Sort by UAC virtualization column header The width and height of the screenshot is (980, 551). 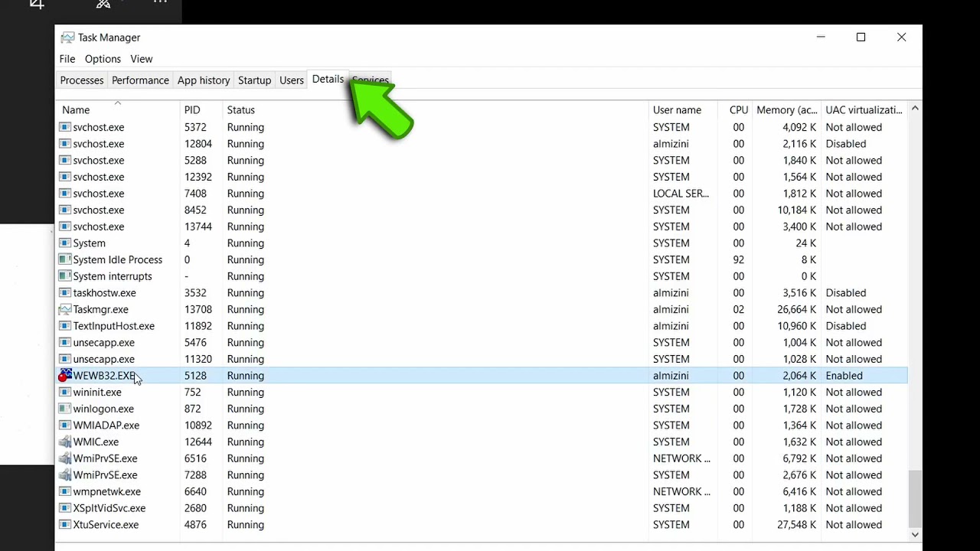(x=864, y=110)
